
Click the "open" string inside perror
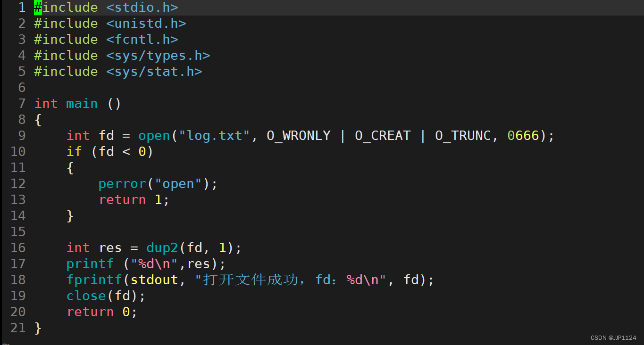[178, 184]
